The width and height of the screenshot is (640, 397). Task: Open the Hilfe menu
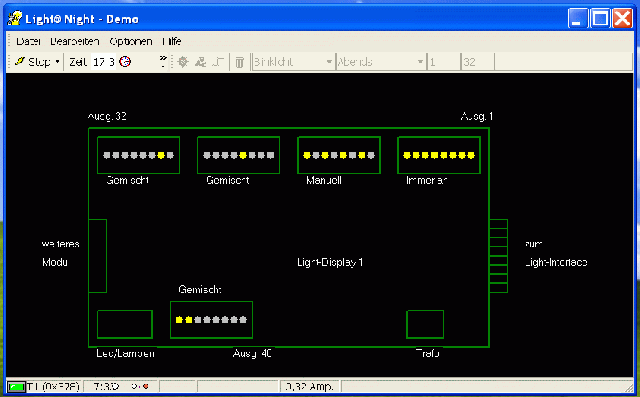click(171, 41)
